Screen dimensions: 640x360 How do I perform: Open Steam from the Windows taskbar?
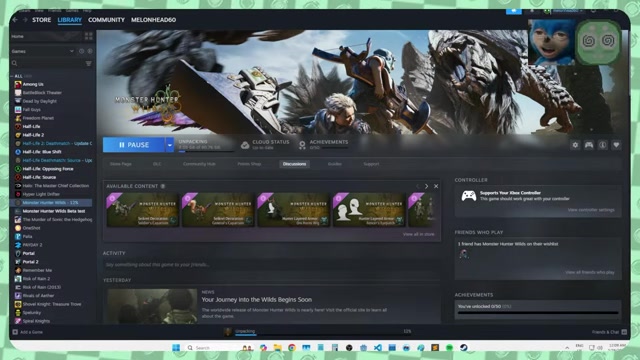[464, 348]
